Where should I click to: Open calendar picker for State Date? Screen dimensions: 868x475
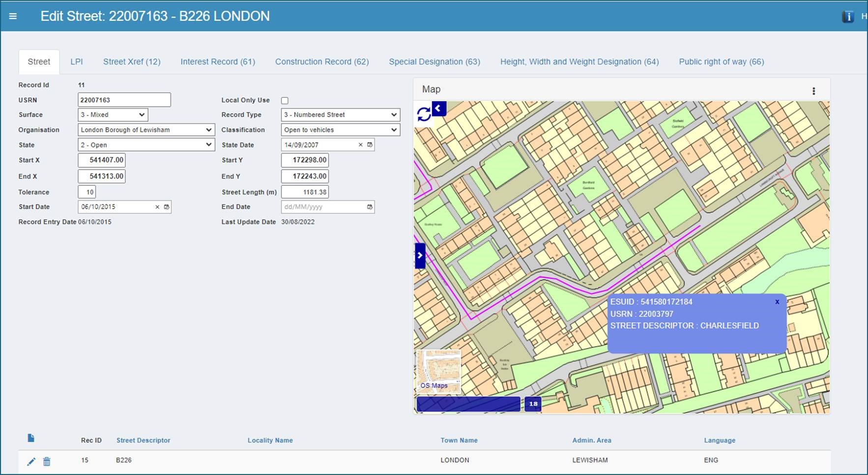coord(370,145)
